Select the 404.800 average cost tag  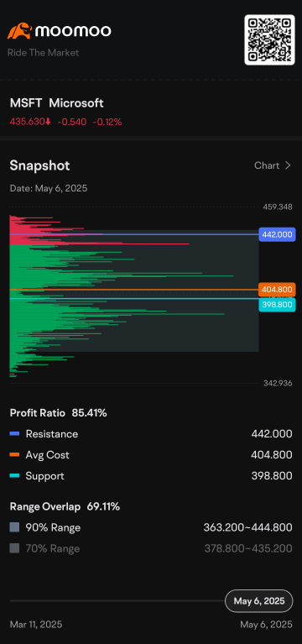pyautogui.click(x=277, y=290)
